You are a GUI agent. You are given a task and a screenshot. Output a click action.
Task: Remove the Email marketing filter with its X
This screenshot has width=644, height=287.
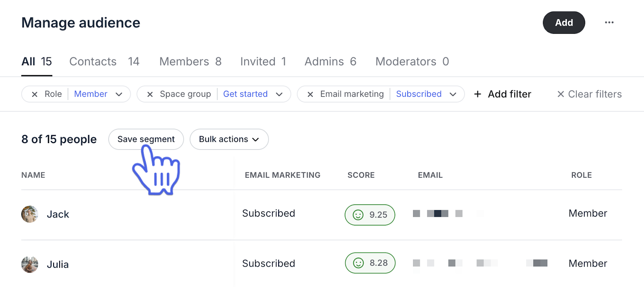[x=310, y=94]
